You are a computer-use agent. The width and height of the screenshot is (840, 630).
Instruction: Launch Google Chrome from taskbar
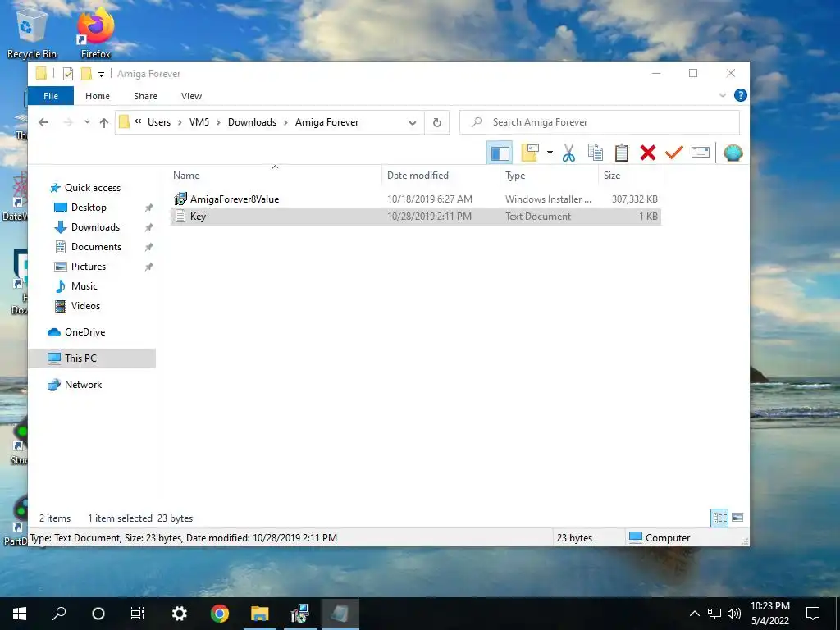(x=220, y=614)
